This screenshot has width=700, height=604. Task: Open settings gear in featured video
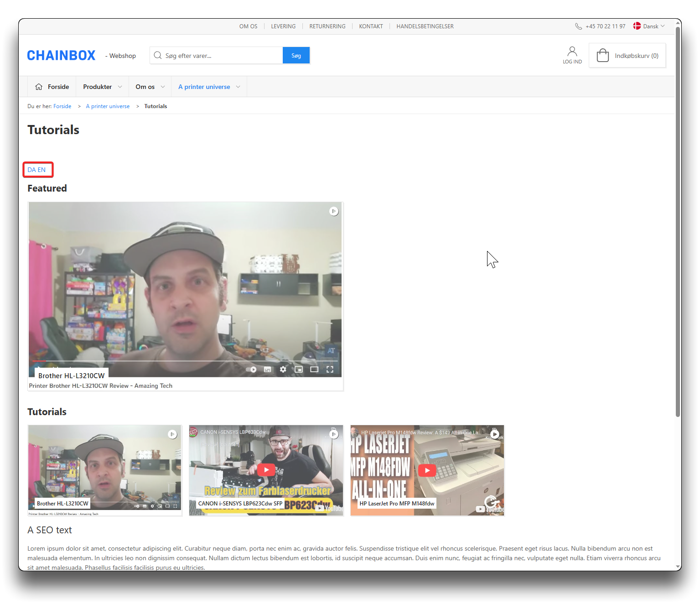(x=283, y=369)
